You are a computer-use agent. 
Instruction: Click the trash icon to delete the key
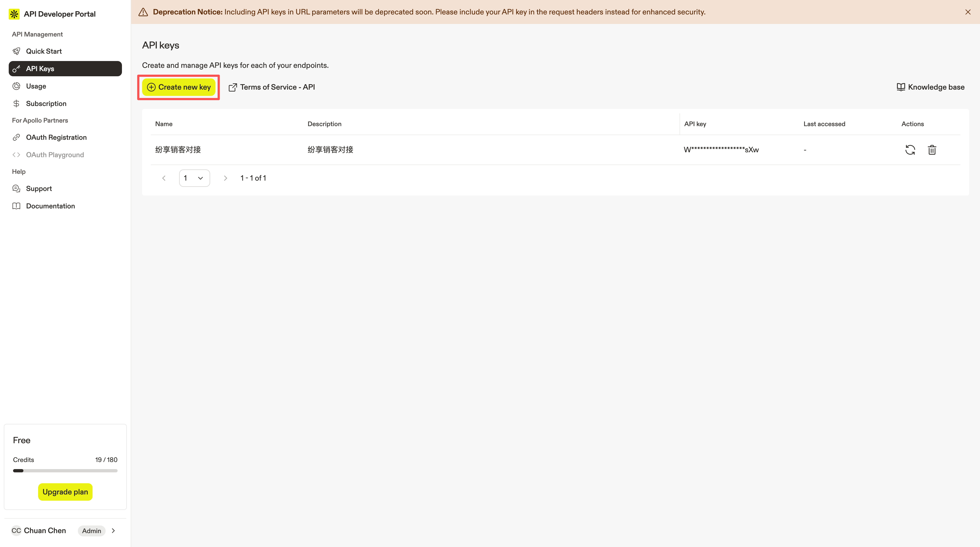pos(932,150)
